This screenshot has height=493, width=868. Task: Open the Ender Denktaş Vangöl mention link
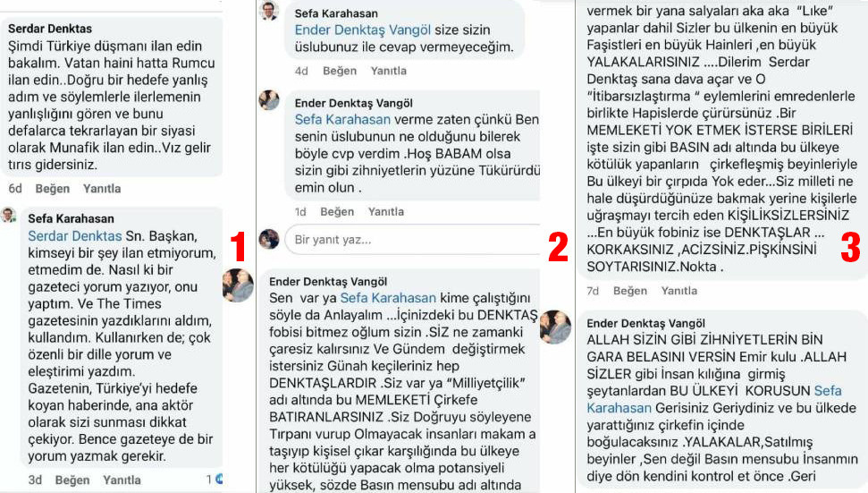tap(363, 30)
